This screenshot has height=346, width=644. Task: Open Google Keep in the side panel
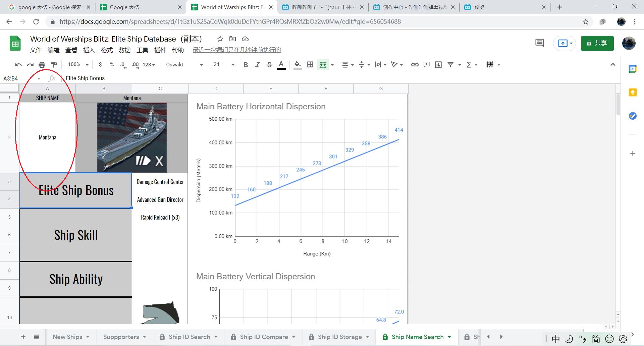pyautogui.click(x=633, y=92)
